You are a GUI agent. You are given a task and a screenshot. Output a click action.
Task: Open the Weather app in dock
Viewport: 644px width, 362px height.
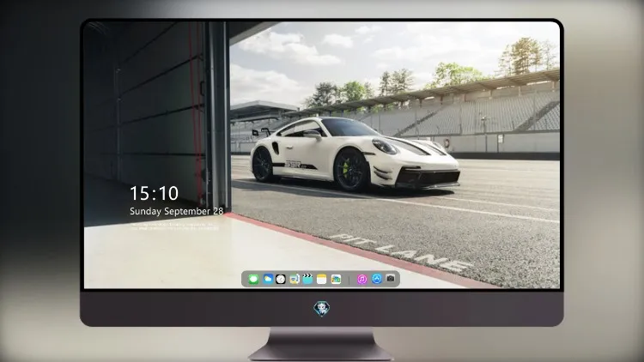[x=268, y=279]
